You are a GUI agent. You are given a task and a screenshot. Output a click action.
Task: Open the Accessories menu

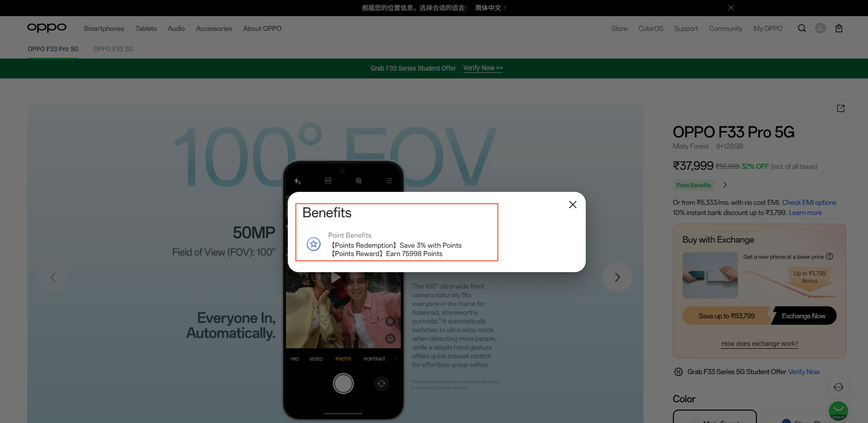click(x=214, y=29)
